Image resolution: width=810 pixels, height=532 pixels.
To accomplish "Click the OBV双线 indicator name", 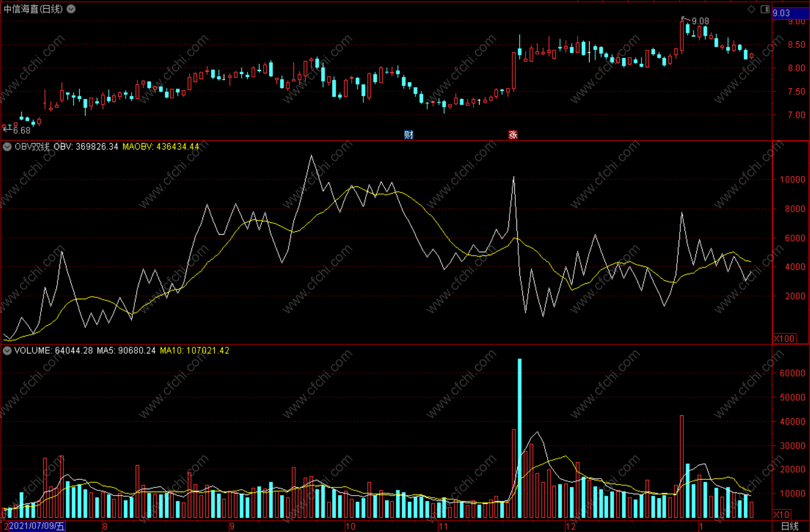I will tap(32, 147).
